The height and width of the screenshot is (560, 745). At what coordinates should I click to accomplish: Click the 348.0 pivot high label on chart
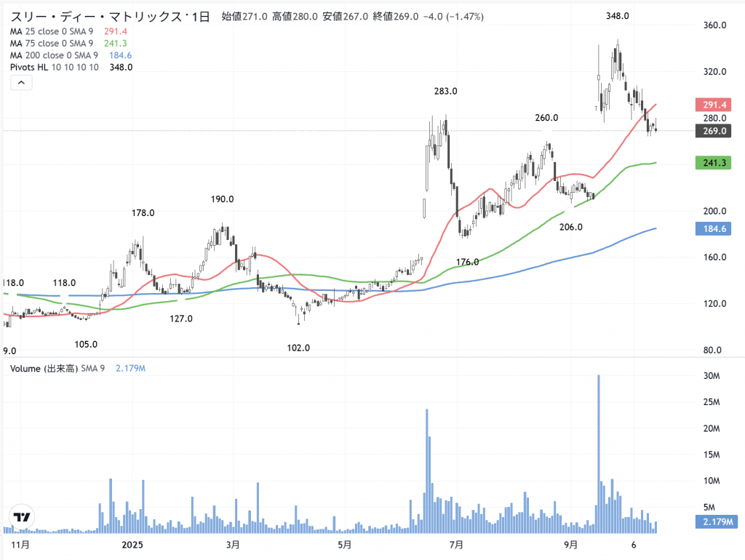(x=617, y=15)
